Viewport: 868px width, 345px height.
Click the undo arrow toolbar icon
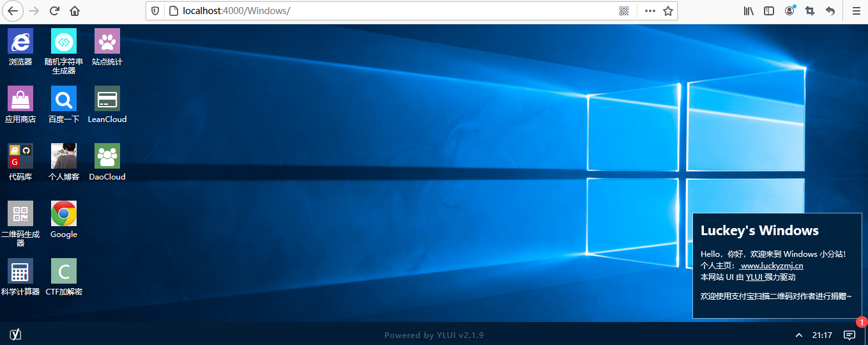(x=830, y=11)
